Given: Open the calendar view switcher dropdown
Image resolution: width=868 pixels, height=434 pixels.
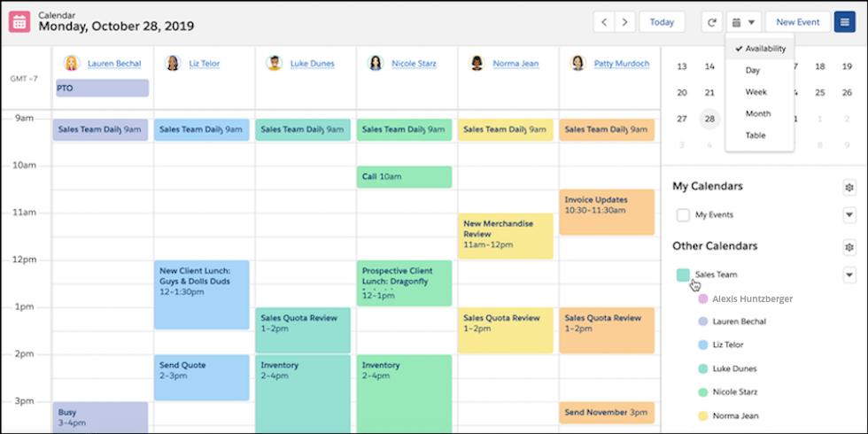Looking at the screenshot, I should pyautogui.click(x=744, y=22).
